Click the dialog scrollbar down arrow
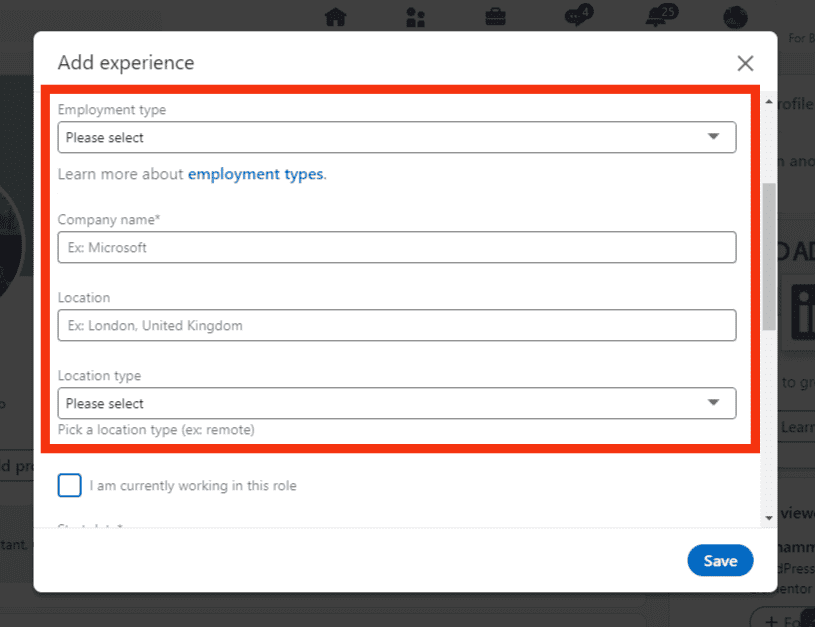 click(769, 518)
